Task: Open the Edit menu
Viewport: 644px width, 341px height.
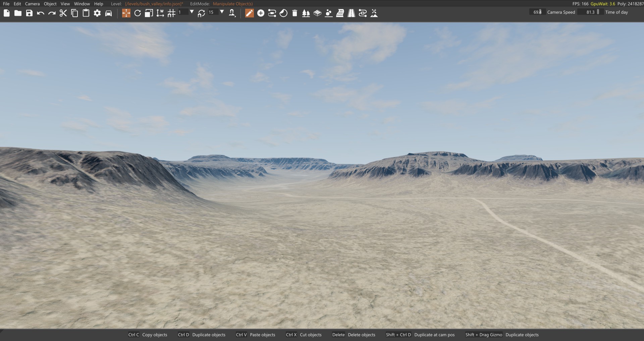Action: coord(17,4)
